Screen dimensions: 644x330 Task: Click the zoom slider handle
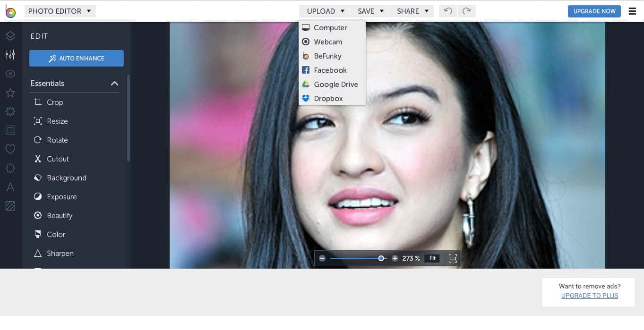(381, 258)
